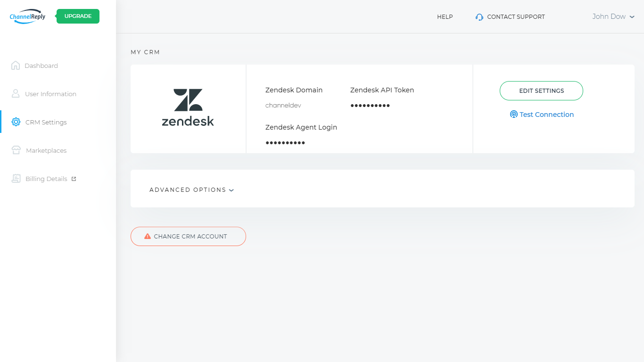Viewport: 644px width, 362px height.
Task: Click the external link icon beside Billing Details
Action: point(74,179)
